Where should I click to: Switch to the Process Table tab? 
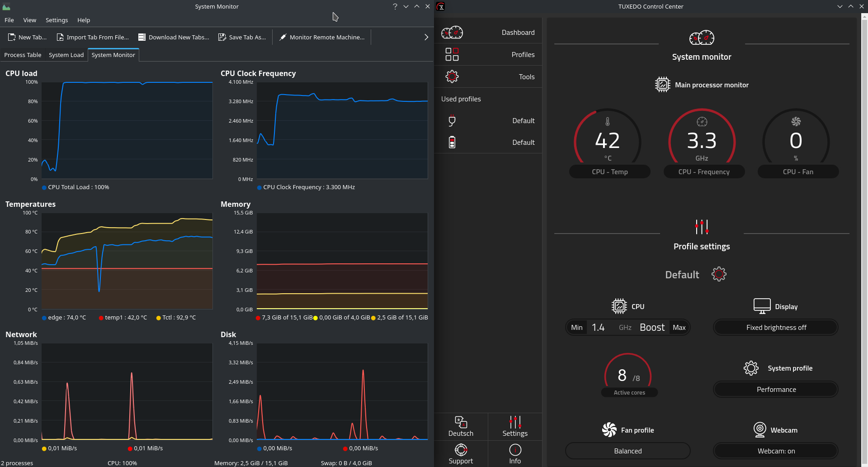[22, 55]
